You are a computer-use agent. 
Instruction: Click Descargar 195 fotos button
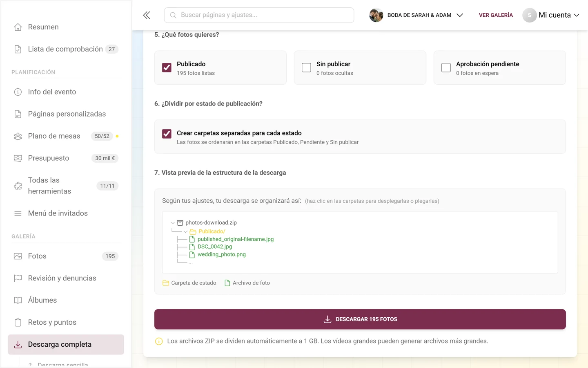click(x=360, y=319)
